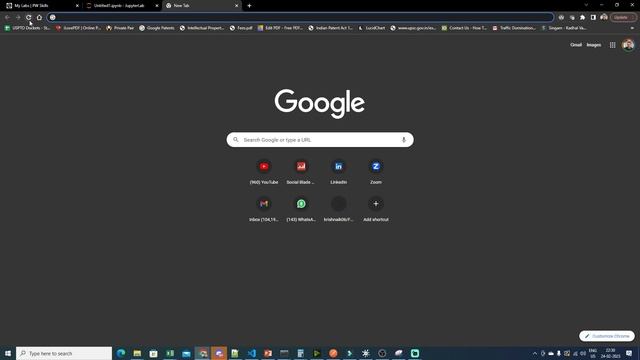The height and width of the screenshot is (360, 640).
Task: Start voice search with microphone
Action: point(404,140)
